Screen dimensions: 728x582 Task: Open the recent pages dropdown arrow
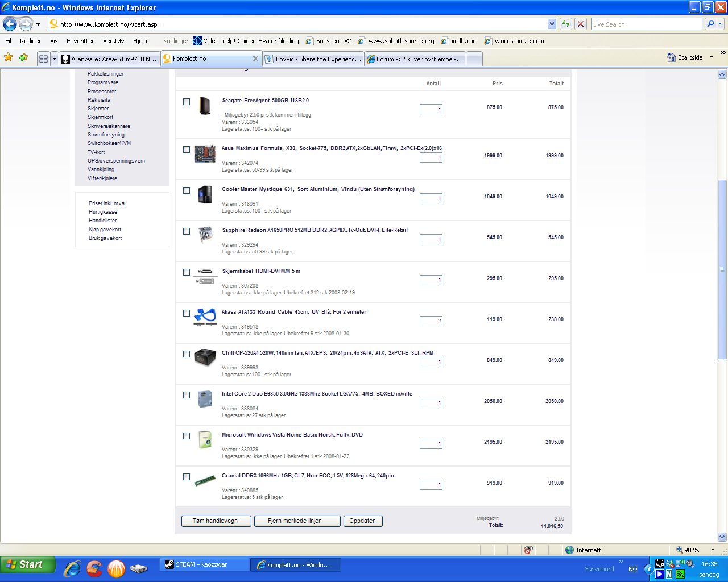pyautogui.click(x=38, y=24)
